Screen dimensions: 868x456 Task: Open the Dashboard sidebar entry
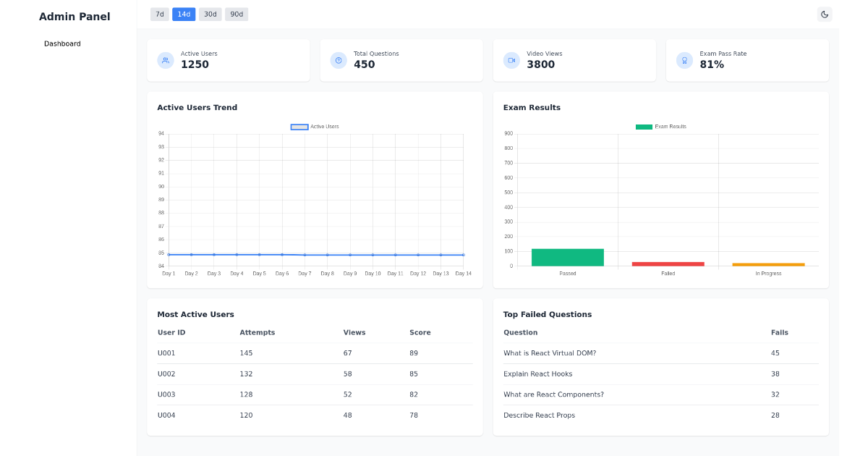click(x=62, y=43)
